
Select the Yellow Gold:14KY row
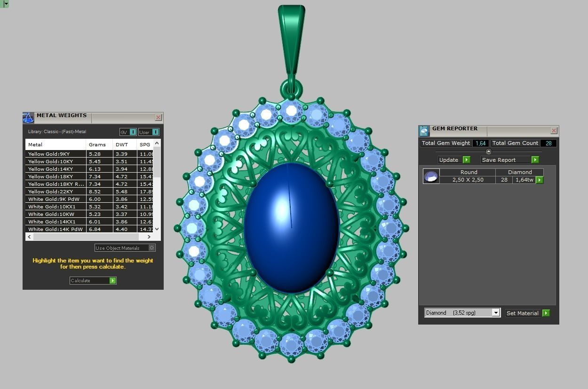coord(89,169)
